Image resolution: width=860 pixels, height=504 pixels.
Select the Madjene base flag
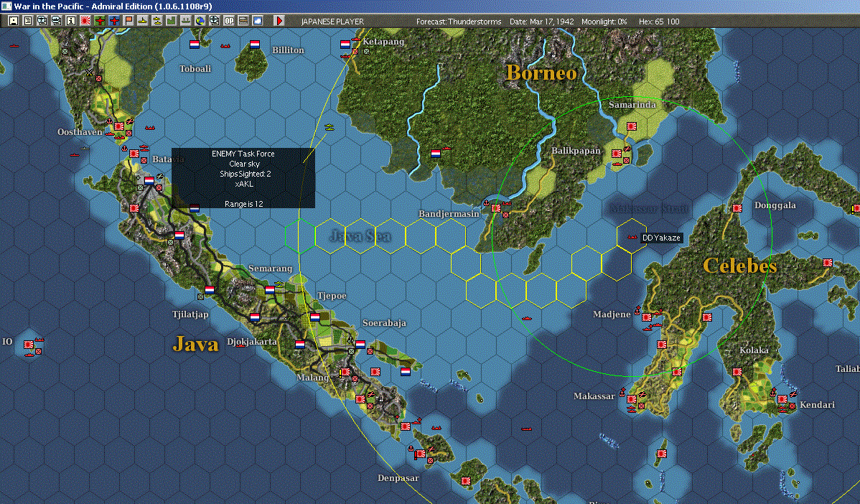click(647, 317)
